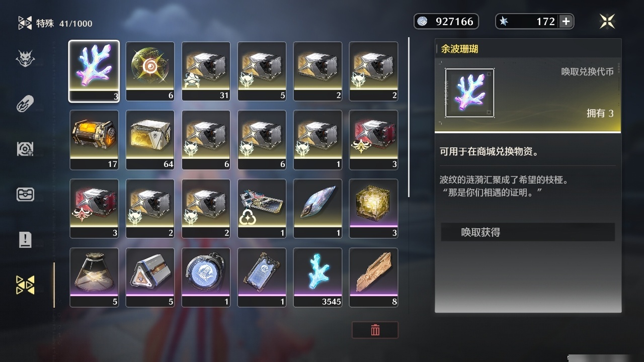The height and width of the screenshot is (362, 644).
Task: Click the inventory list scrollbar
Action: (x=409, y=117)
